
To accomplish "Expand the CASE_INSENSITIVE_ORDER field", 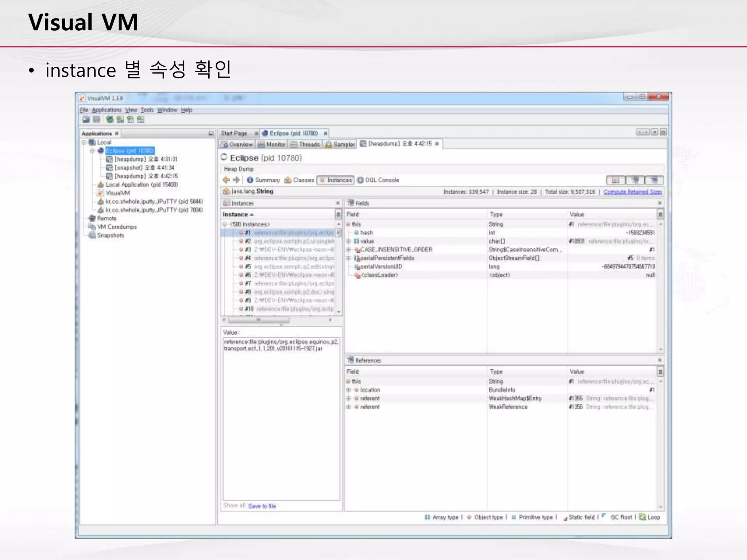I will pos(348,250).
